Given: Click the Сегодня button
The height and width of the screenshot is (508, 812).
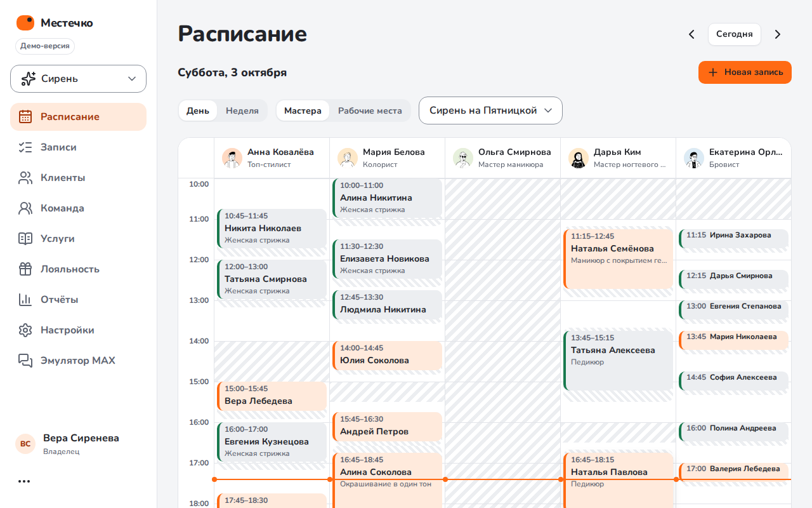Looking at the screenshot, I should point(735,34).
